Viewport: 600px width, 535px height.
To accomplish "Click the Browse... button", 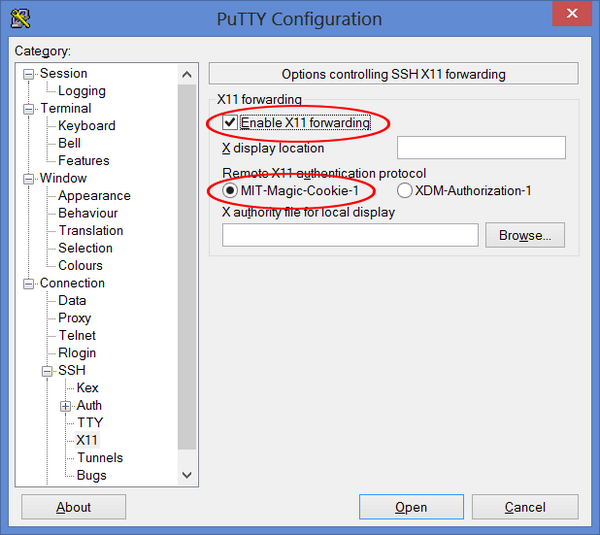I will coord(525,235).
